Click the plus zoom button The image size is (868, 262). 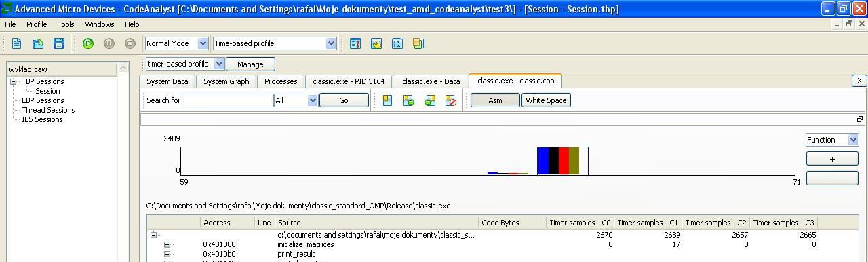click(x=832, y=159)
